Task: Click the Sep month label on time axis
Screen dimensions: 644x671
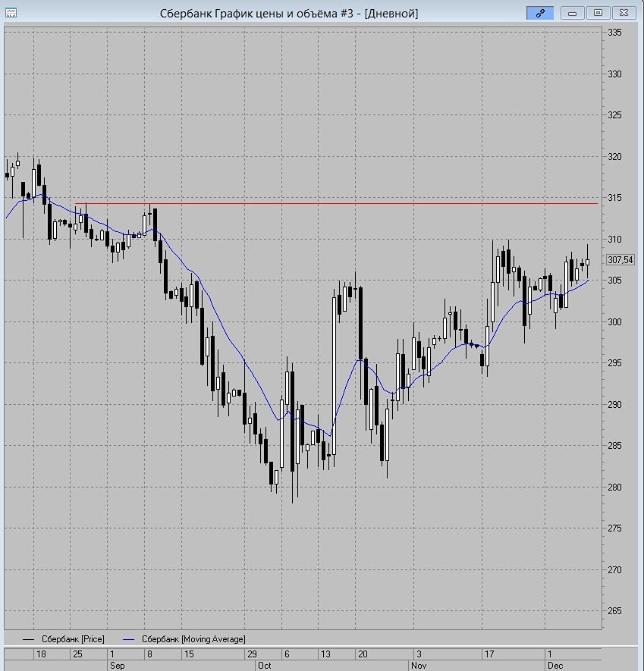Action: 118,666
